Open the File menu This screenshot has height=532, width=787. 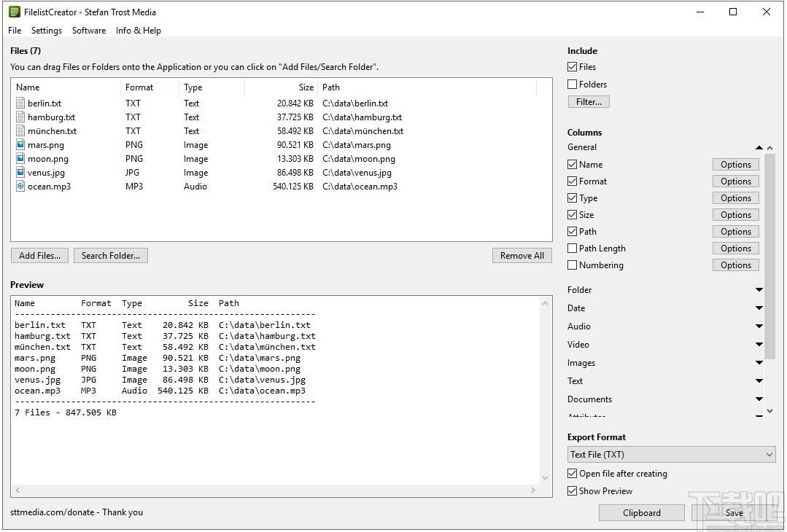[15, 31]
